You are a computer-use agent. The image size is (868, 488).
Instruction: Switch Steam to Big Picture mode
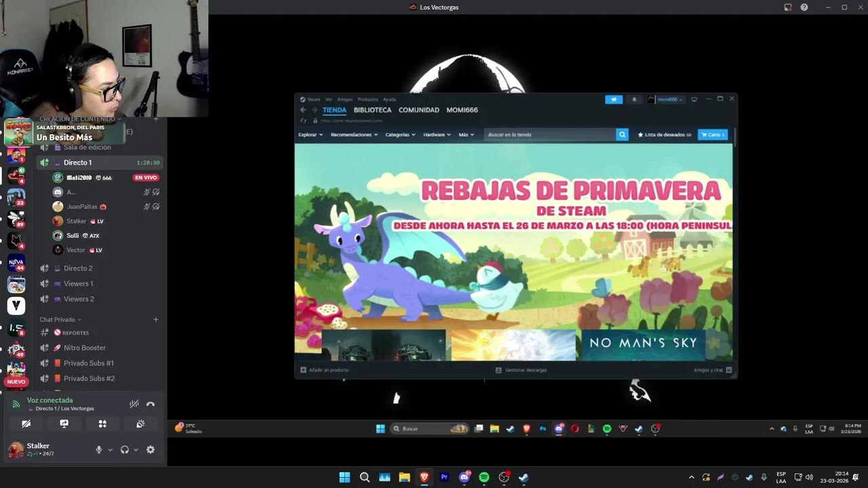694,100
